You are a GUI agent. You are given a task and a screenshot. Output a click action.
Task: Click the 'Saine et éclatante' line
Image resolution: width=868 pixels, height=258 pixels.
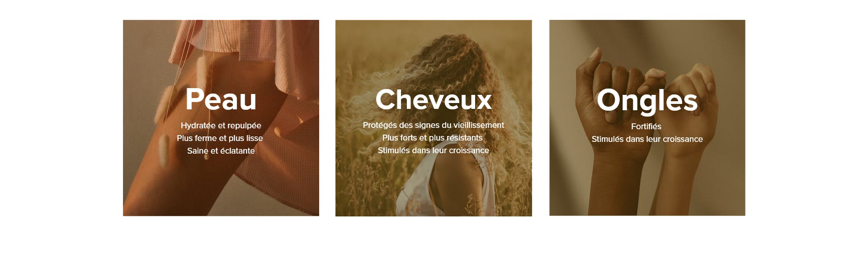pyautogui.click(x=221, y=151)
